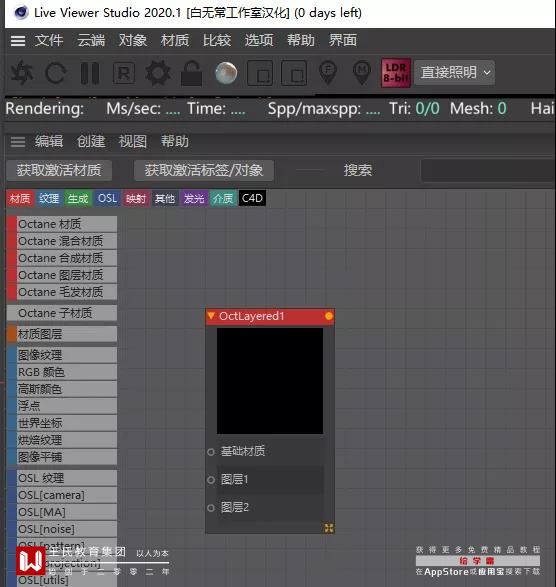Open the 云端 menu
556x587 pixels.
(91, 40)
